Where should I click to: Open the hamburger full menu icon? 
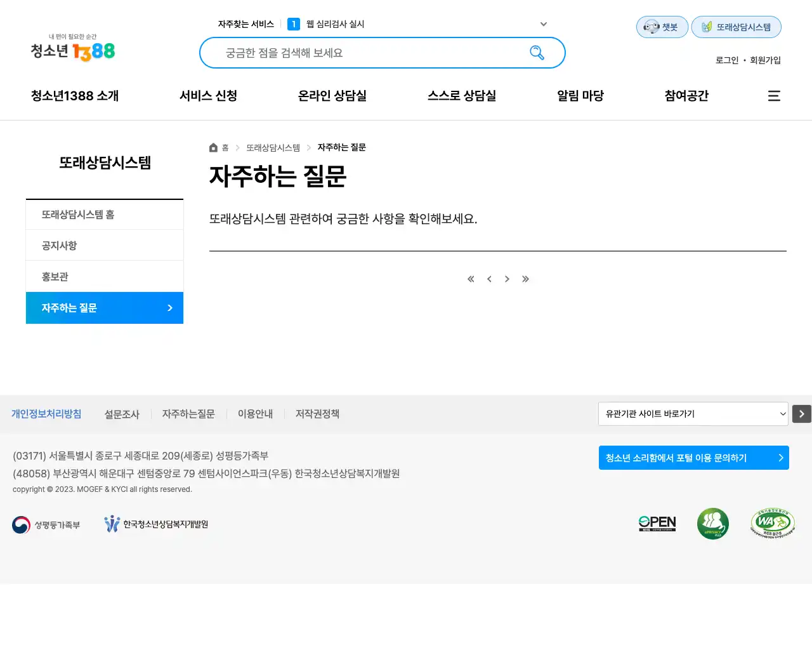pyautogui.click(x=774, y=96)
